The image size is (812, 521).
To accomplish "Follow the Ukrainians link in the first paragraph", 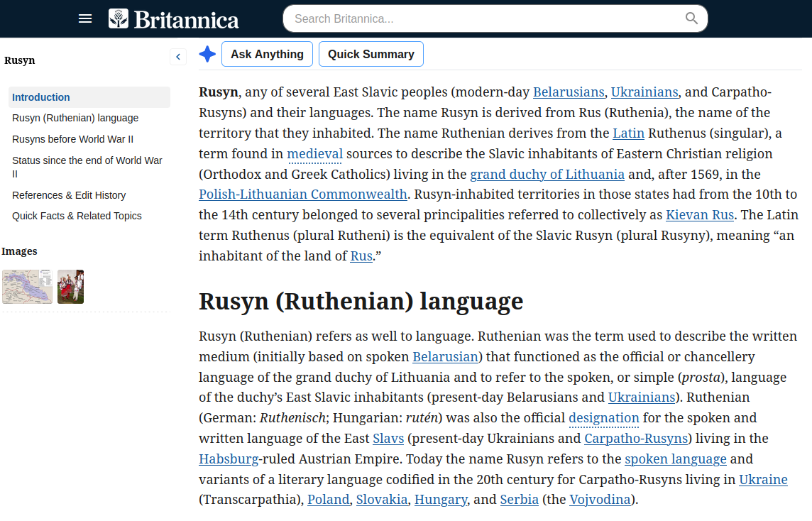I will [x=644, y=92].
